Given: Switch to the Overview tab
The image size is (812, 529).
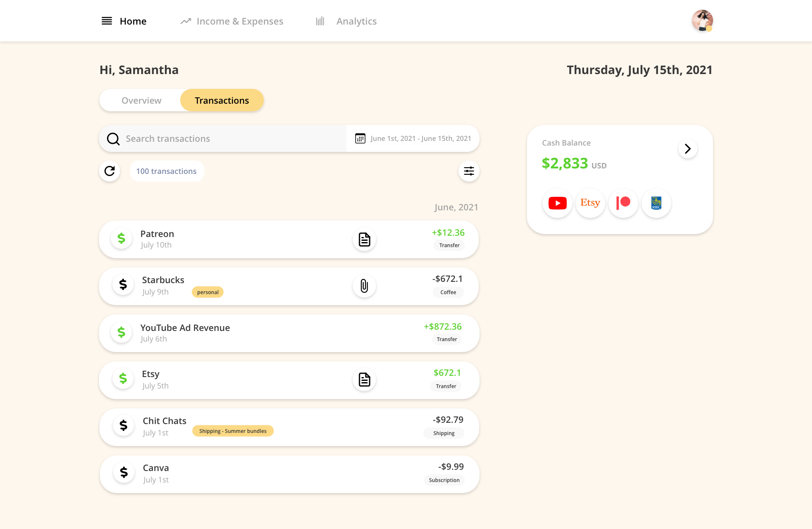Looking at the screenshot, I should pos(141,100).
